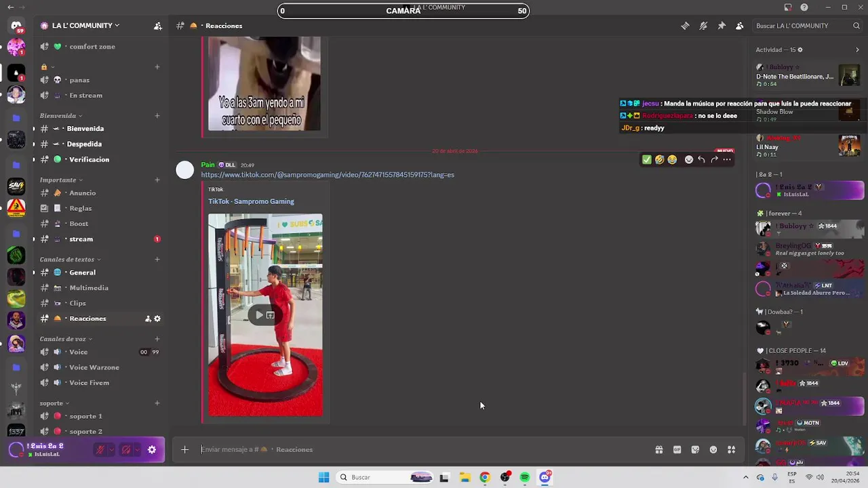The image size is (868, 488).
Task: Reply to Pain's message arrow
Action: pyautogui.click(x=701, y=160)
